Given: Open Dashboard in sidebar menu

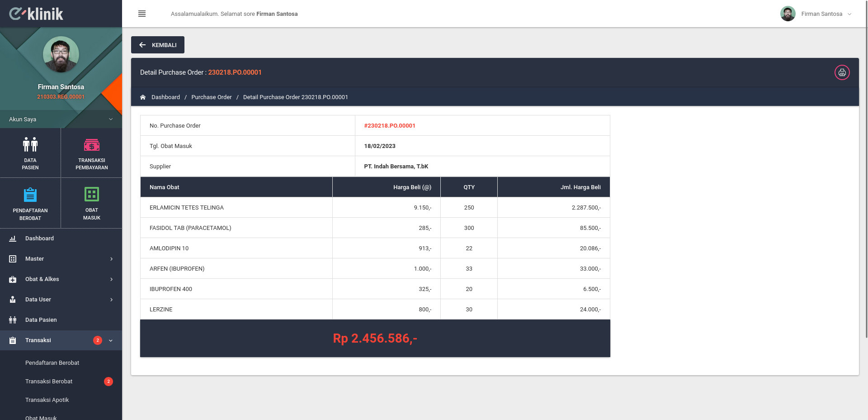Looking at the screenshot, I should [61, 239].
